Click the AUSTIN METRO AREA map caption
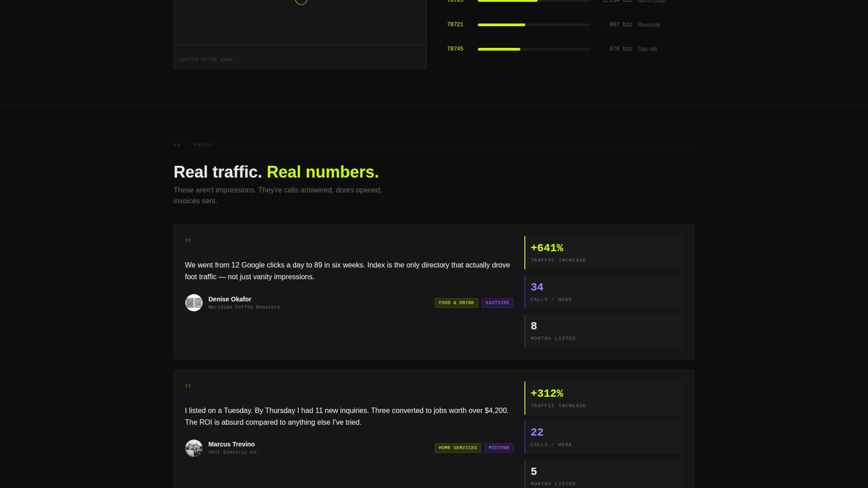Image resolution: width=868 pixels, height=488 pixels. coord(206,60)
